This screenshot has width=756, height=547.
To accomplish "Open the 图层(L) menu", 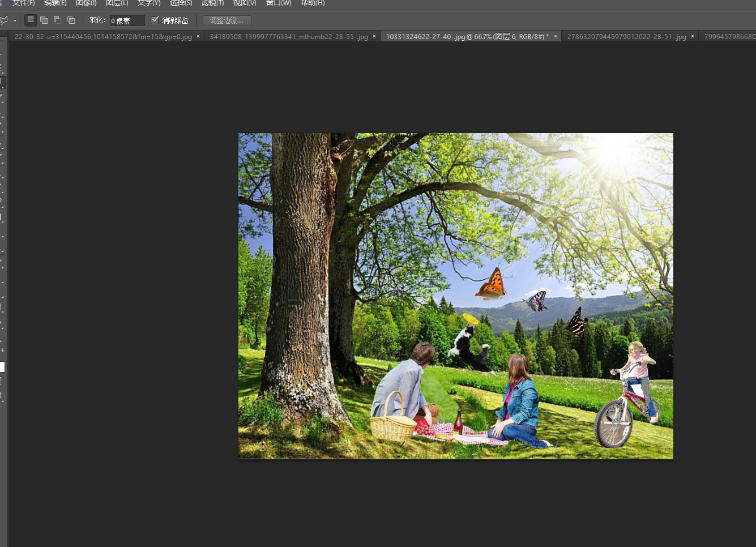I will tap(117, 3).
